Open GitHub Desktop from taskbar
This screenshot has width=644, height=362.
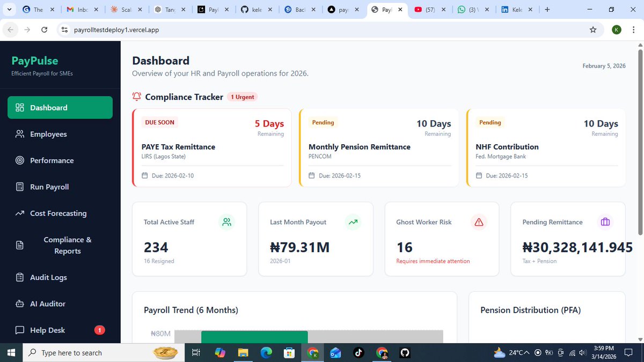tap(405, 352)
